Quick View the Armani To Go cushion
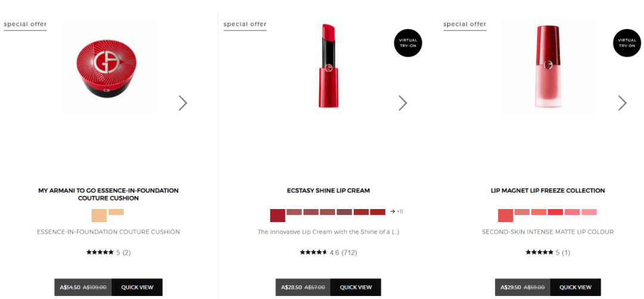Image resolution: width=644 pixels, height=299 pixels. point(137,287)
